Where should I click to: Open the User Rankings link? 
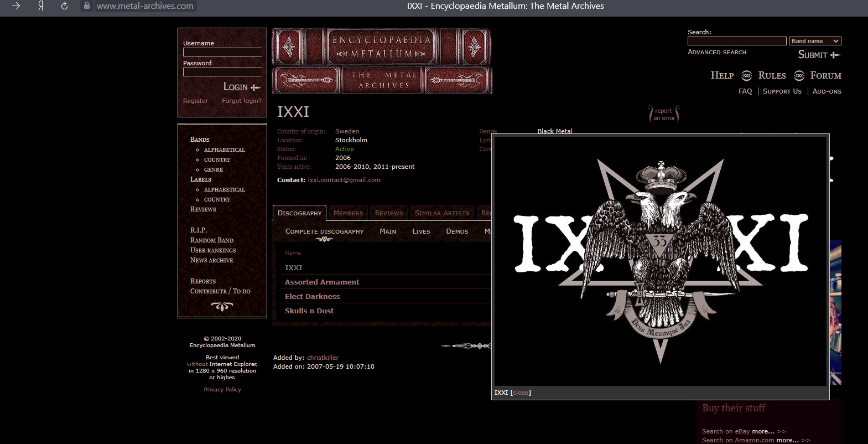[x=213, y=250]
